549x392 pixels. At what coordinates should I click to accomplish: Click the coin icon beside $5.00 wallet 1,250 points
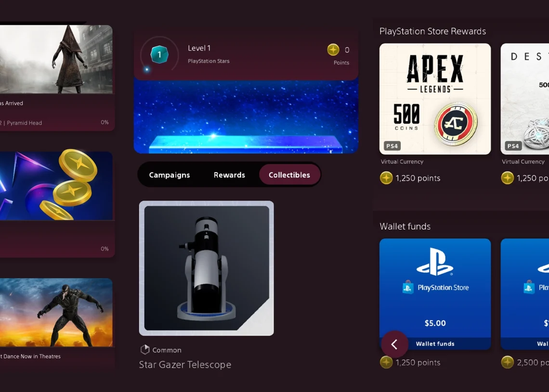(386, 362)
